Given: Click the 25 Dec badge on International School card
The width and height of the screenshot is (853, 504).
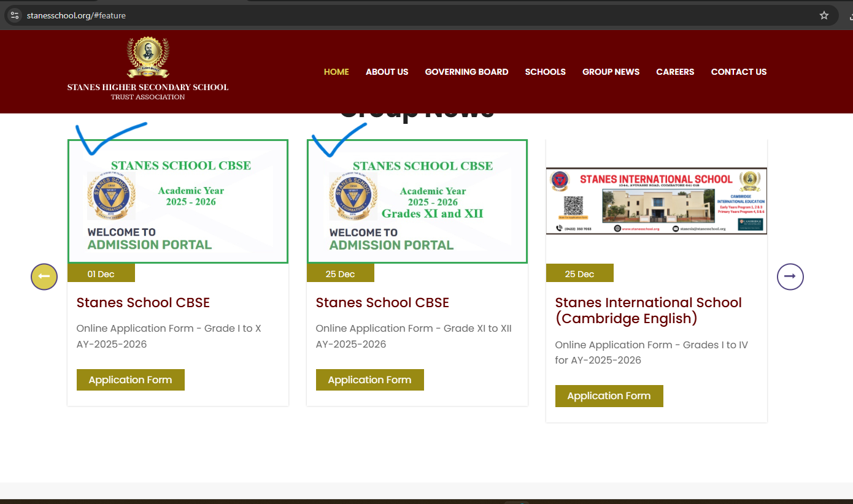Looking at the screenshot, I should click(x=580, y=273).
